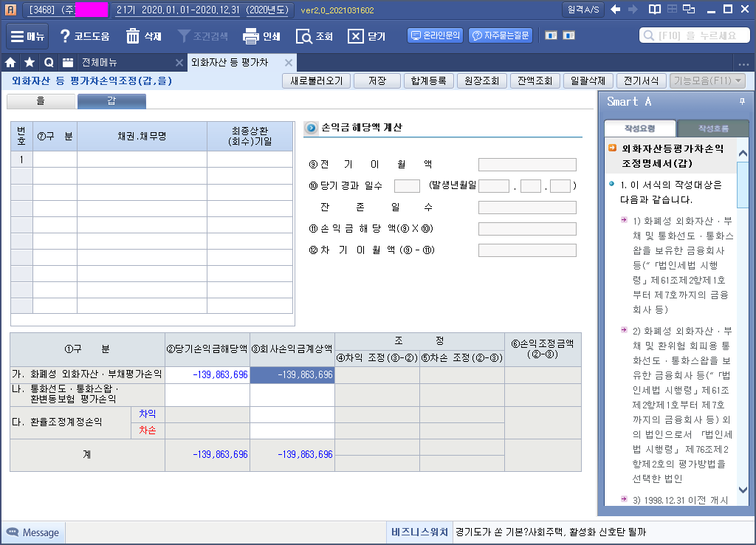The width and height of the screenshot is (756, 545).
Task: Click the Smart A scrollbar down arrow
Action: pos(743,490)
